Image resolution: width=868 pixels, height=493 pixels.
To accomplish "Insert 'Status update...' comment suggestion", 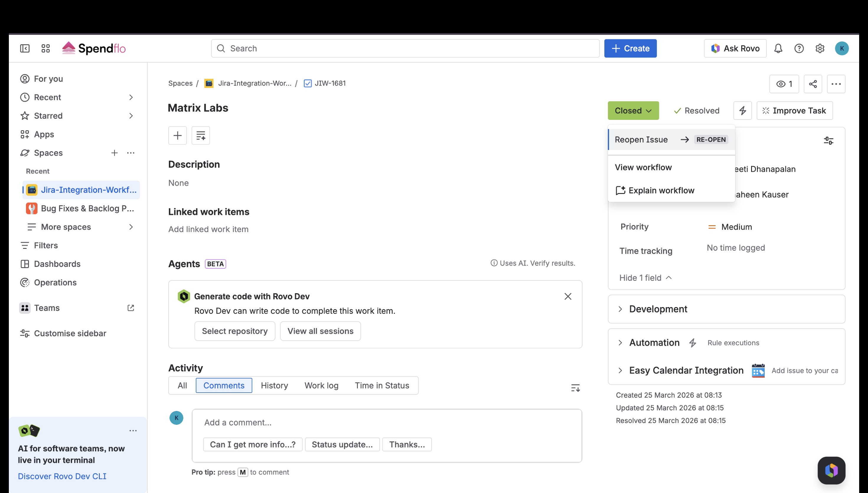I will pyautogui.click(x=342, y=444).
